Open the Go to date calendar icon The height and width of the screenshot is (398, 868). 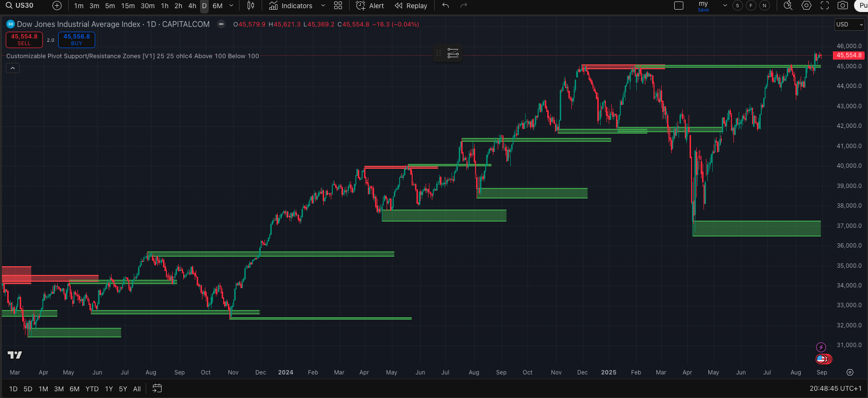pyautogui.click(x=157, y=388)
